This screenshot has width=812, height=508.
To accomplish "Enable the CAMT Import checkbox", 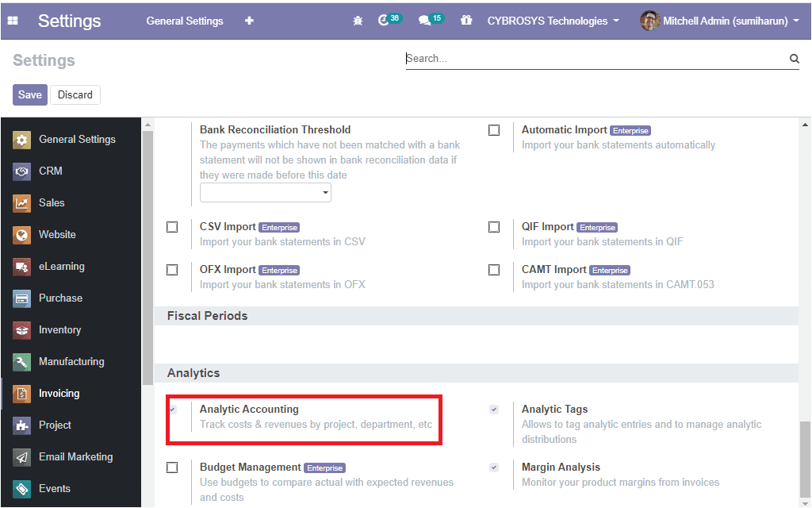I will click(x=494, y=270).
